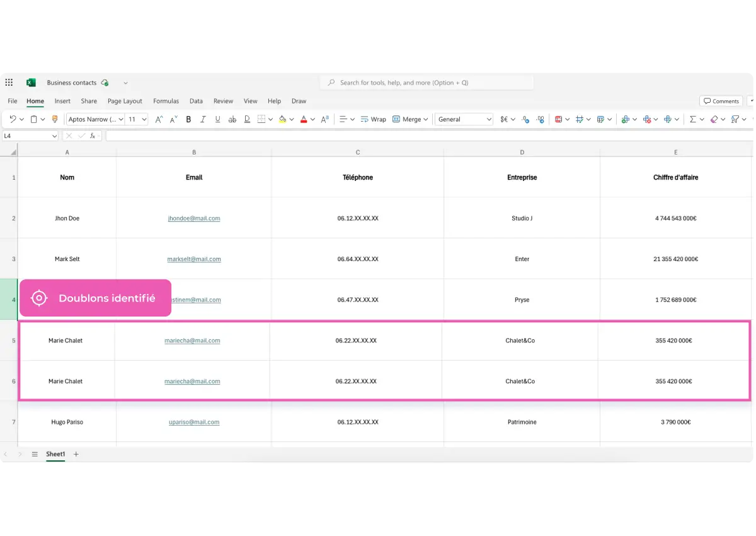Switch to the Draw tab
The height and width of the screenshot is (536, 756).
299,101
